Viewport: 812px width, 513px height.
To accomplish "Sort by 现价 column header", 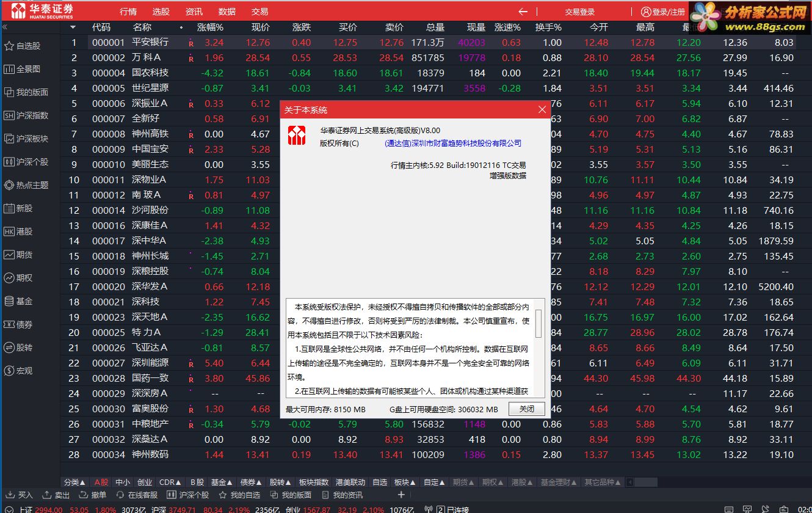I will [261, 27].
